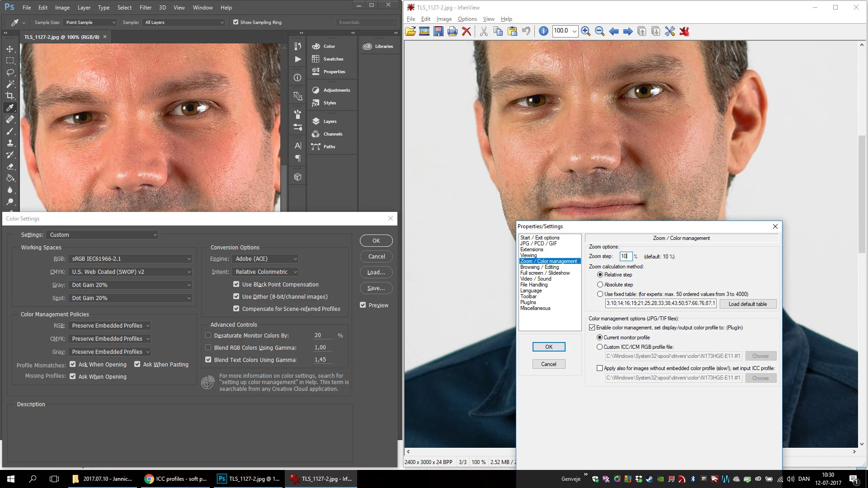Open the Channels panel icon
This screenshot has height=488, width=868.
(316, 134)
